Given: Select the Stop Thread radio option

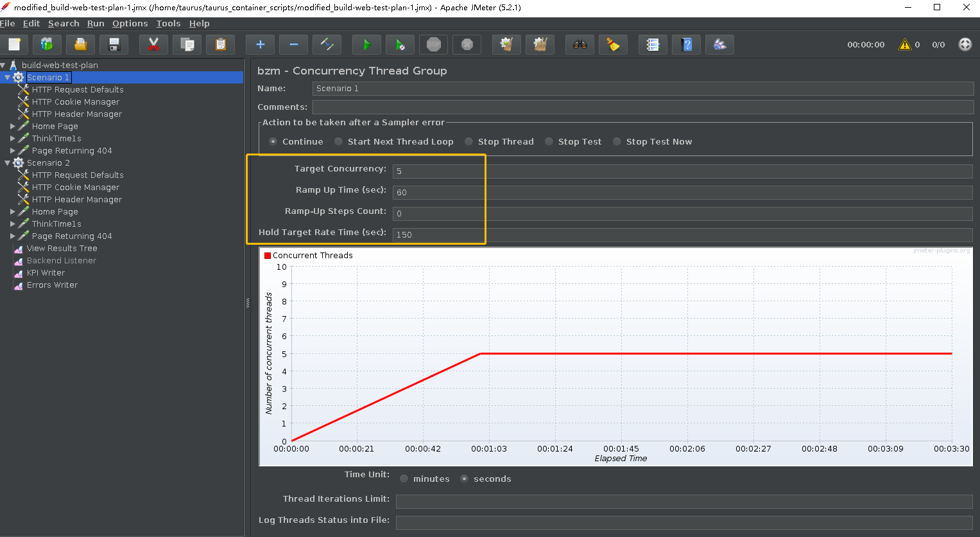Looking at the screenshot, I should pos(469,141).
